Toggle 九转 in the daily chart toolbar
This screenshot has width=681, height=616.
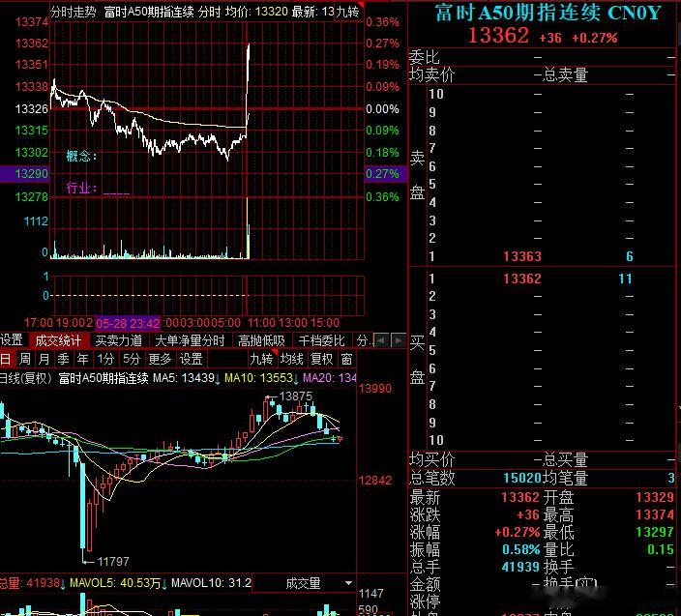click(261, 359)
